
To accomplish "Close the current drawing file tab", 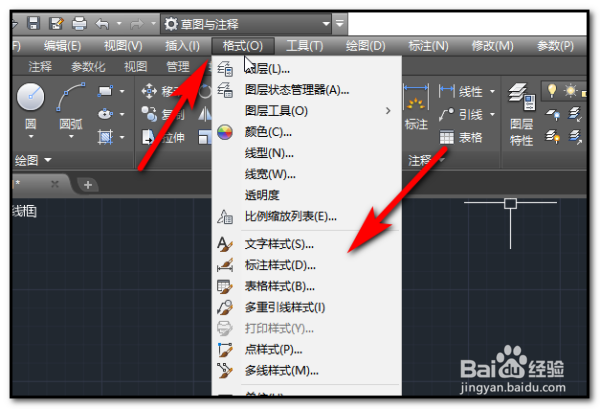I will [x=55, y=185].
